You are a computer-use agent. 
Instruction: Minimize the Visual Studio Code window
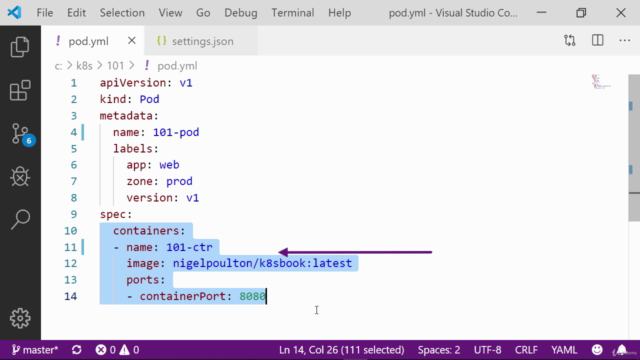pyautogui.click(x=542, y=13)
